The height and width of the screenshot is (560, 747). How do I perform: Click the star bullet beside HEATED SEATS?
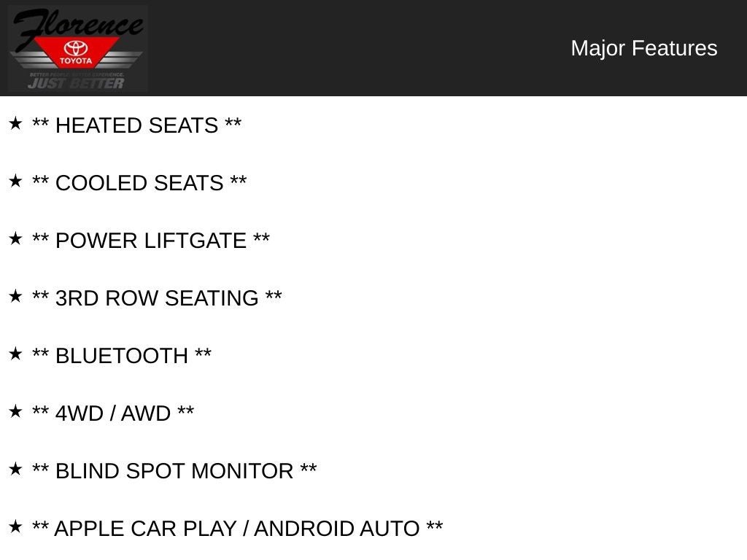coord(15,124)
